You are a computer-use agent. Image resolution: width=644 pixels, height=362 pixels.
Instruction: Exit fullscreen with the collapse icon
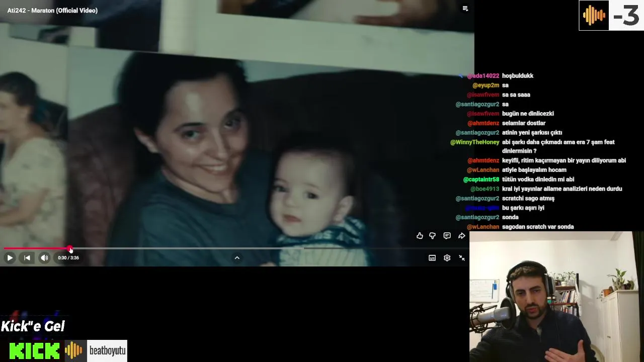coord(462,258)
